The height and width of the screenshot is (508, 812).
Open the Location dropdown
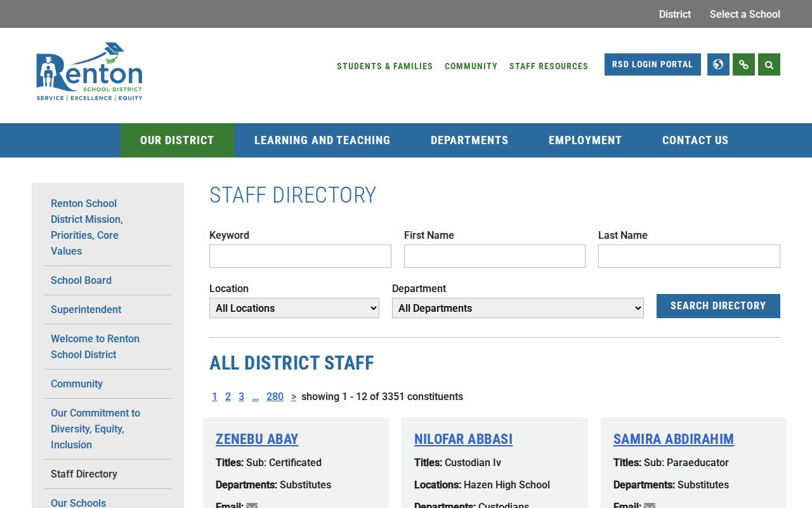294,308
